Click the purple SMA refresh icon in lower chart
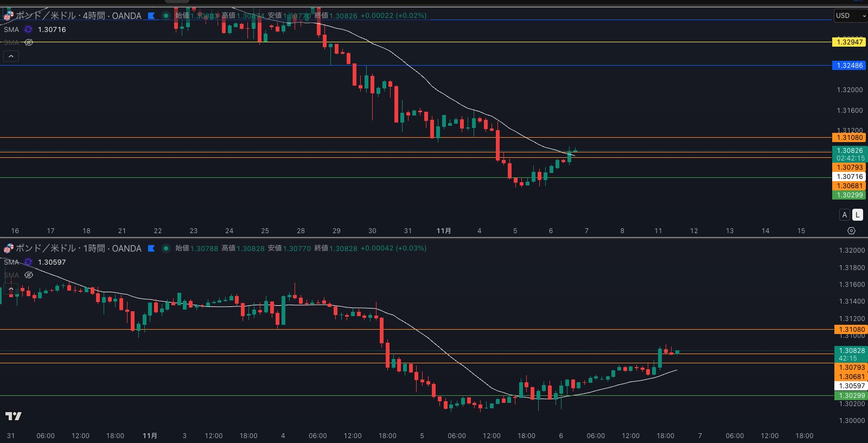 pos(28,262)
